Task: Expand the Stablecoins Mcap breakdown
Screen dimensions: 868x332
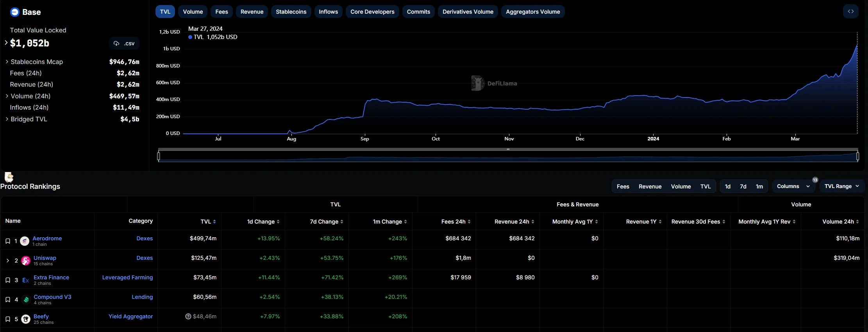Action: point(7,62)
